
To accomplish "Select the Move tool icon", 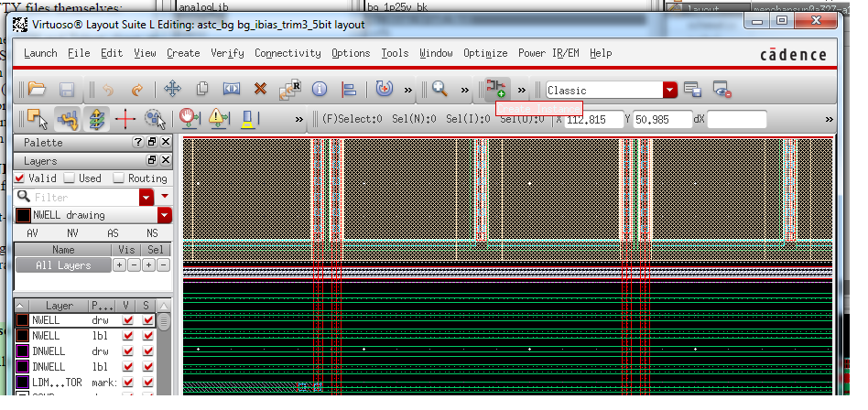I will click(171, 90).
